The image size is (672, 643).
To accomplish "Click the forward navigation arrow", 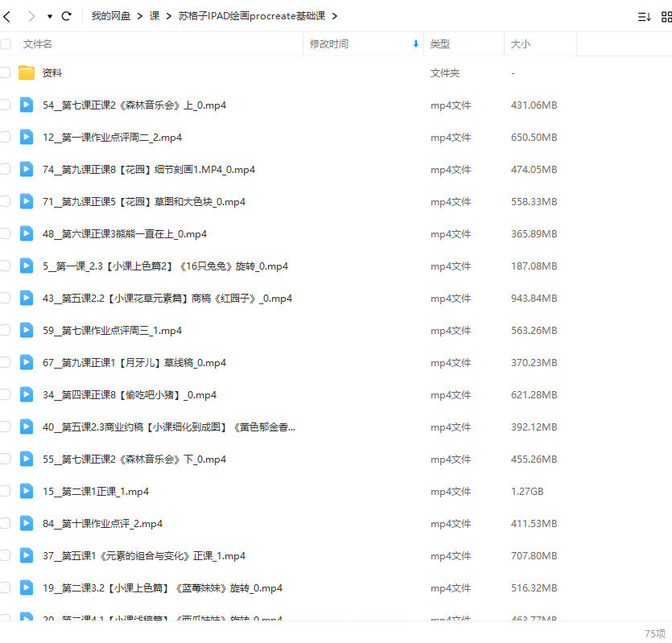I will [31, 16].
